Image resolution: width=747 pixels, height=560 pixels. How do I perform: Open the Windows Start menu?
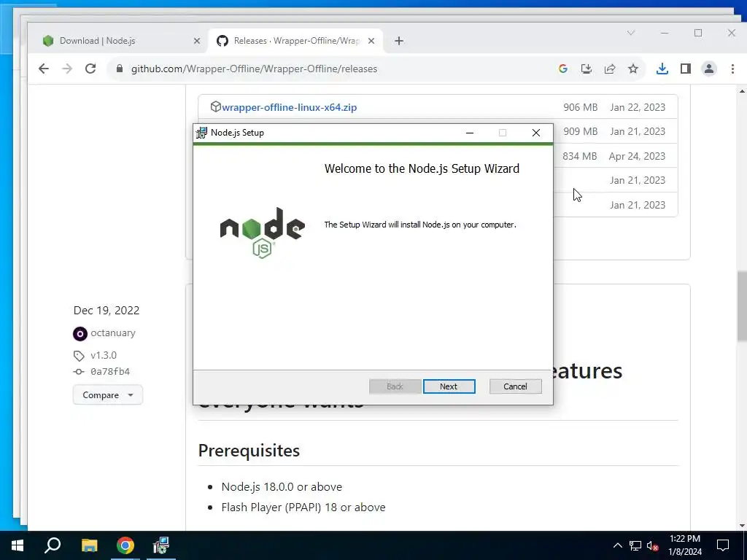point(18,545)
